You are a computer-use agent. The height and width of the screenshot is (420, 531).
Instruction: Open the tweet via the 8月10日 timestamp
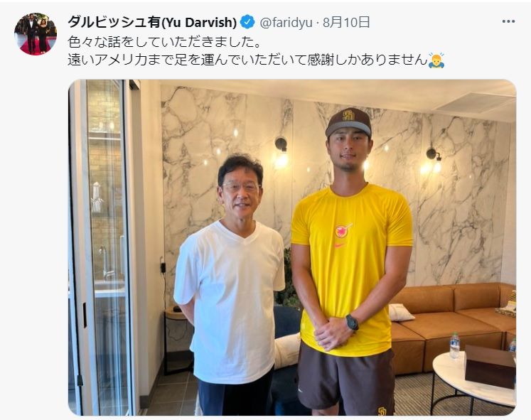point(345,22)
